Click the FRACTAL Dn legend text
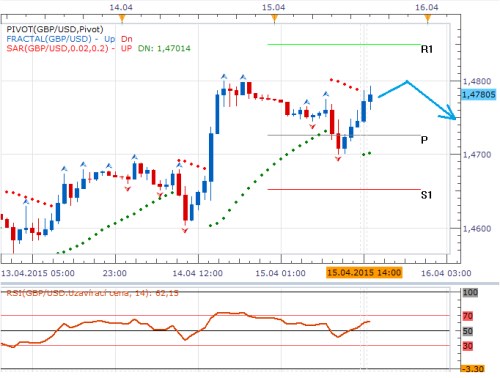 coord(127,39)
